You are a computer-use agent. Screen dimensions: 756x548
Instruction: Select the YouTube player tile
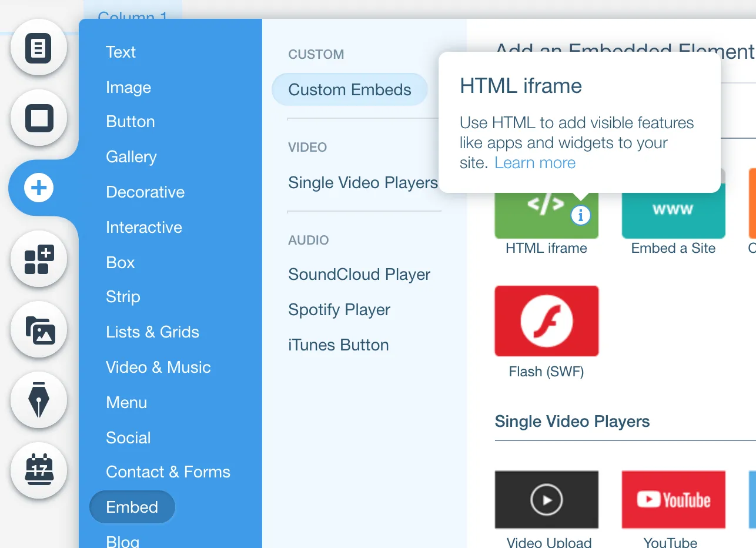pos(673,499)
